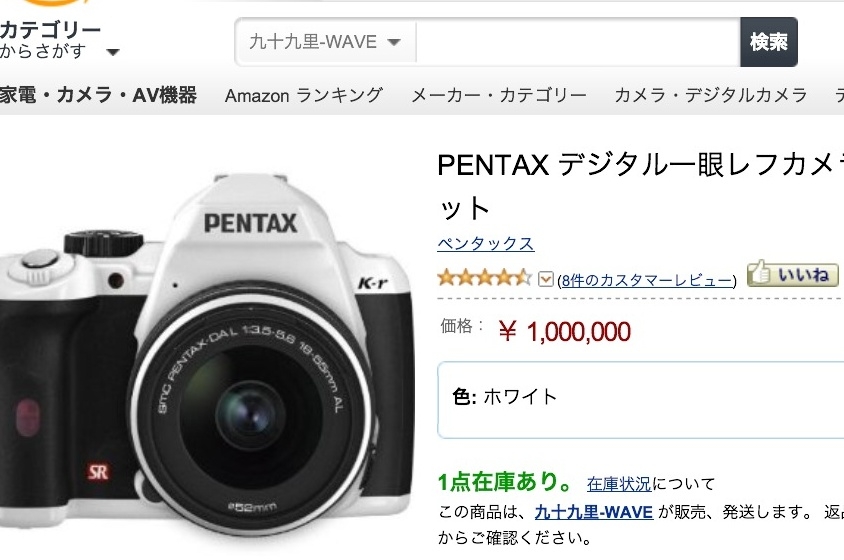Open the カテゴリー からさがす dropdown
The height and width of the screenshot is (560, 844).
pos(58,41)
